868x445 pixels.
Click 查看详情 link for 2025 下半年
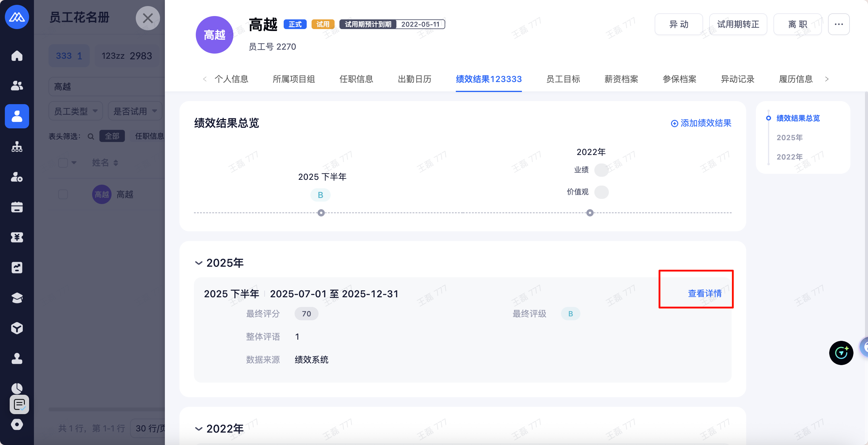tap(704, 293)
